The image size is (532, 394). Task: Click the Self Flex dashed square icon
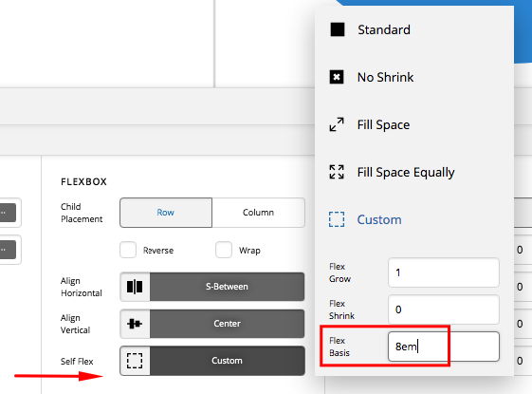135,361
